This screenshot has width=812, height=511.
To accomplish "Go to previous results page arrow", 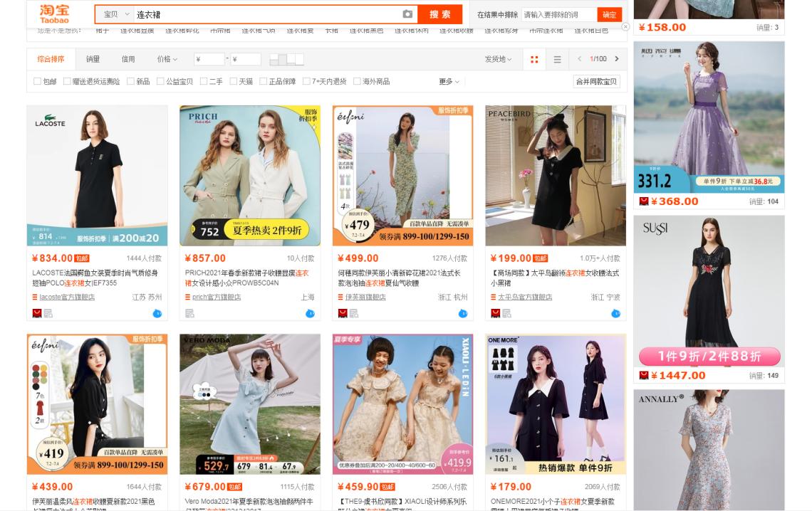I will (580, 59).
